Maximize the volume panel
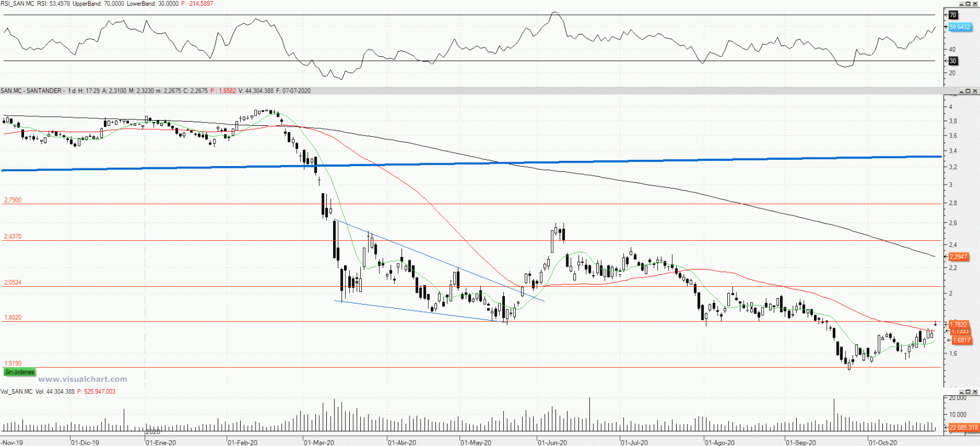This screenshot has height=446, width=980. 969,391
